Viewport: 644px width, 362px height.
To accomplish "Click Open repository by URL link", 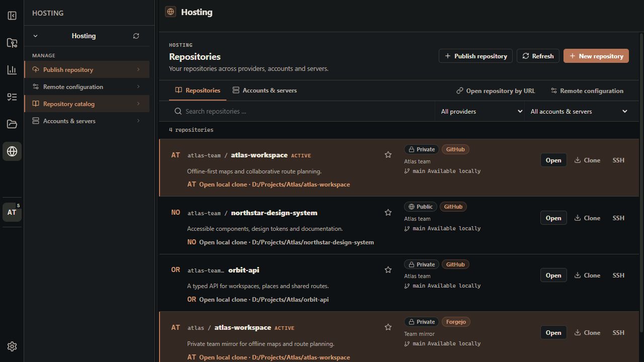I will click(x=496, y=91).
